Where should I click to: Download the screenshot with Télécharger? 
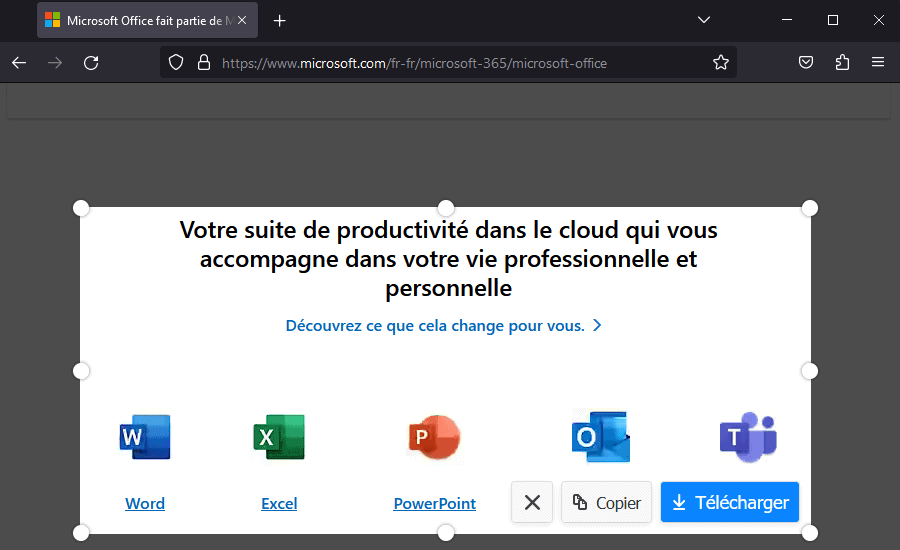730,502
